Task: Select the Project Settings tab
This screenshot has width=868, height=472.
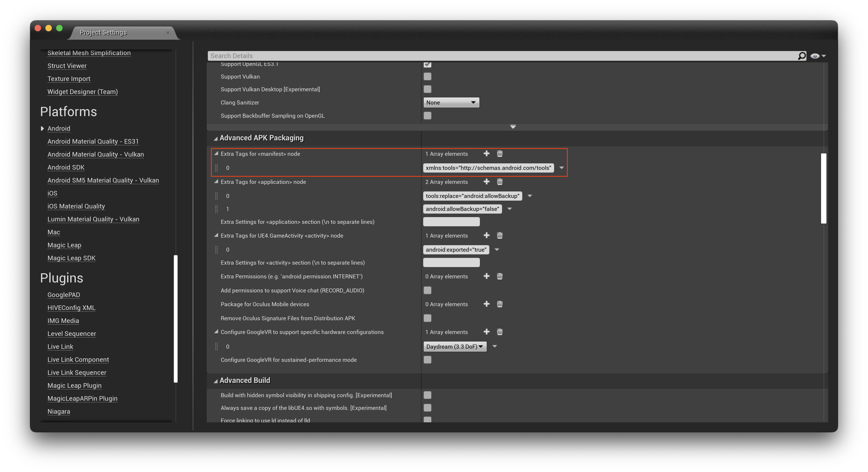Action: [x=103, y=32]
